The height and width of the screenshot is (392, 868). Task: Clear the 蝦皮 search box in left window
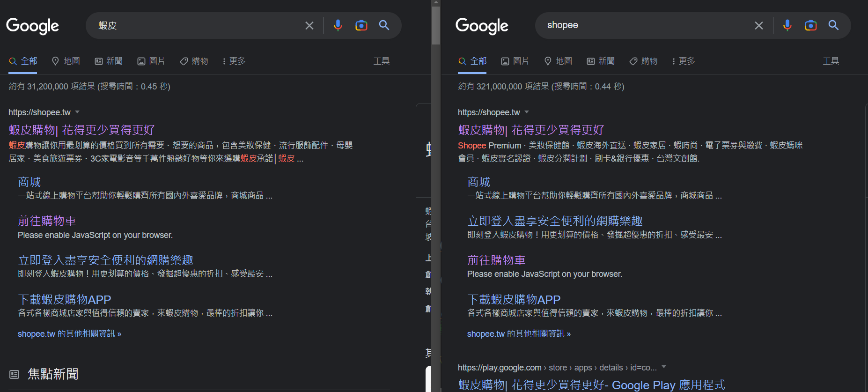[309, 25]
